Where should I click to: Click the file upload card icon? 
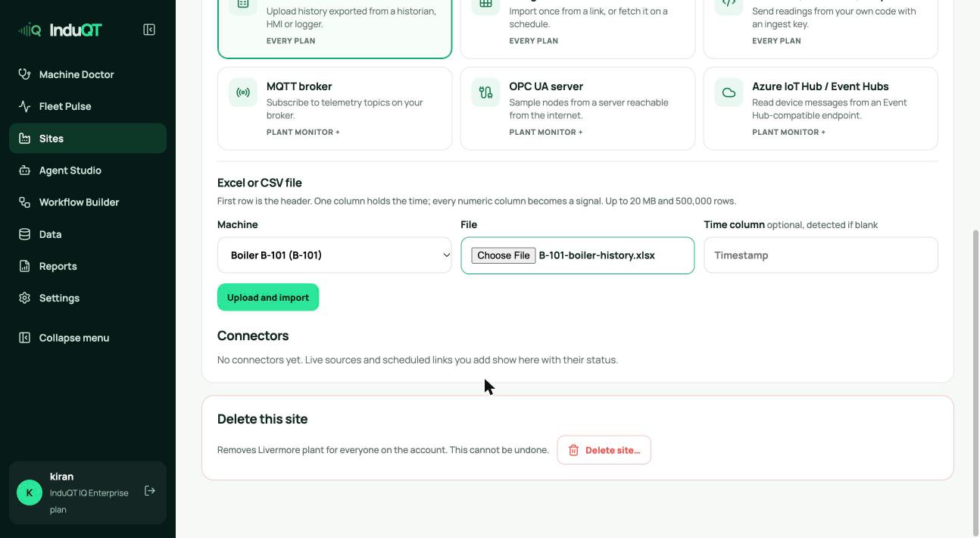pos(243,5)
